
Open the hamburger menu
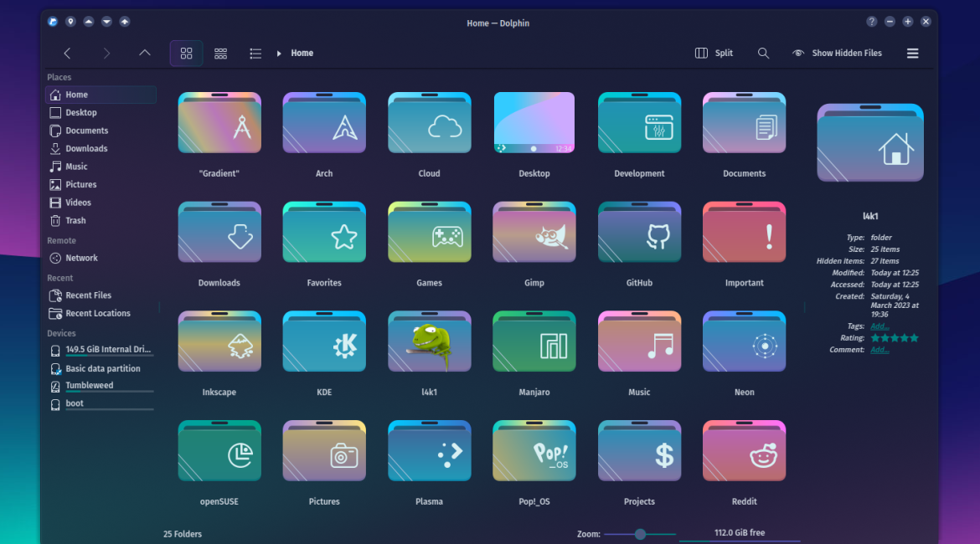pyautogui.click(x=912, y=54)
